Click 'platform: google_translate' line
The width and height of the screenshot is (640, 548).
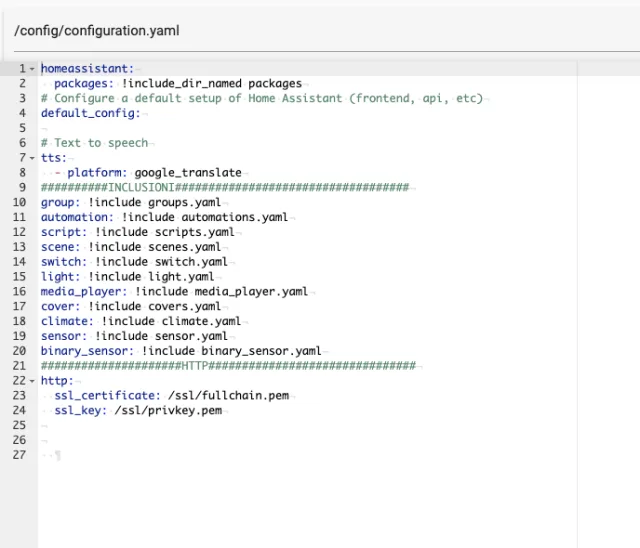[x=154, y=173]
